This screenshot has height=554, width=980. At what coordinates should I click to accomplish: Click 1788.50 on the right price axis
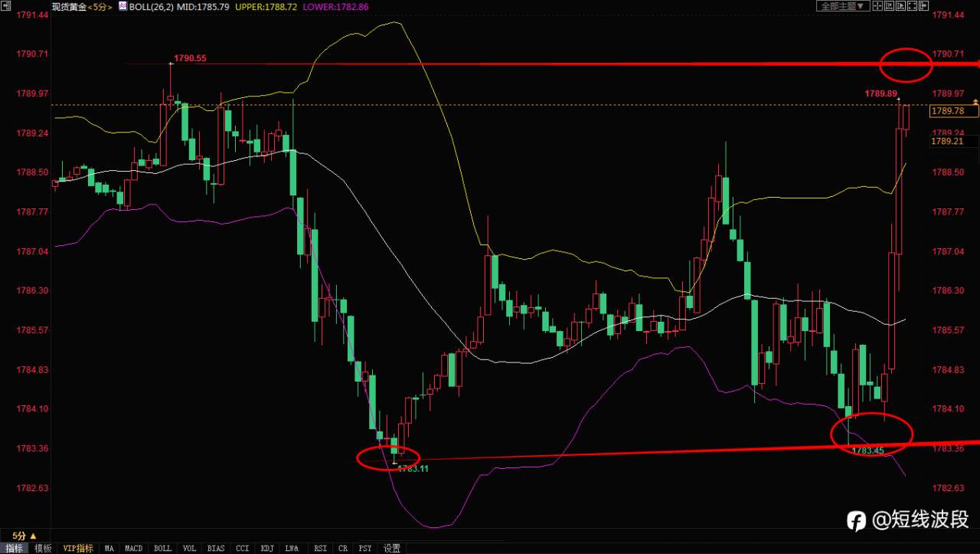[948, 172]
